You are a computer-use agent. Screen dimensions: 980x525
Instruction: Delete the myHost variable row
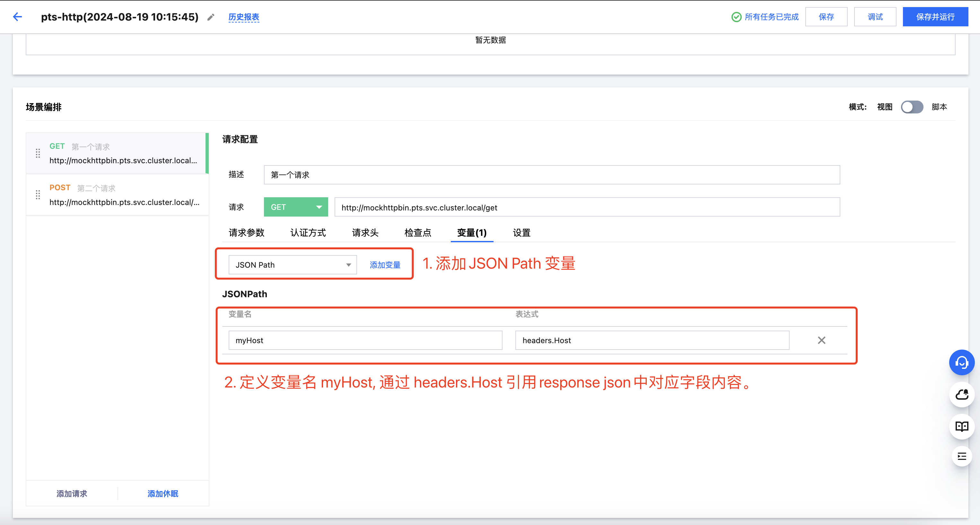[x=821, y=340]
